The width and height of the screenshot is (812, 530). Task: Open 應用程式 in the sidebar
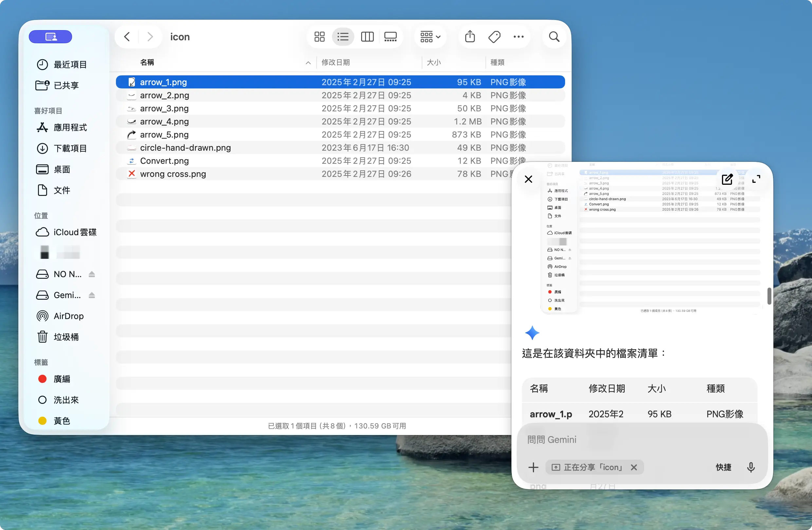(x=62, y=127)
